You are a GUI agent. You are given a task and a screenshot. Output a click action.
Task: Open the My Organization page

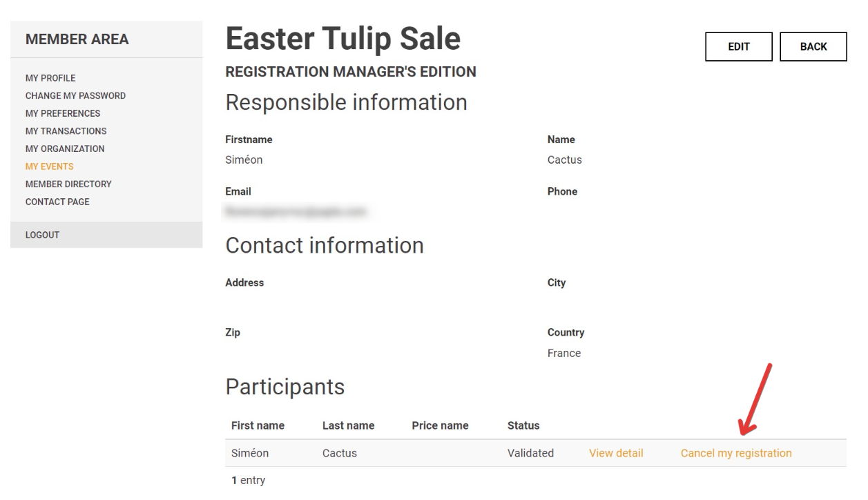coord(65,148)
